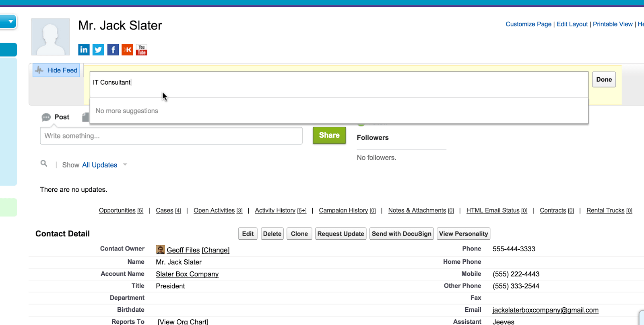Click the Klout icon
644x325 pixels.
pyautogui.click(x=127, y=50)
